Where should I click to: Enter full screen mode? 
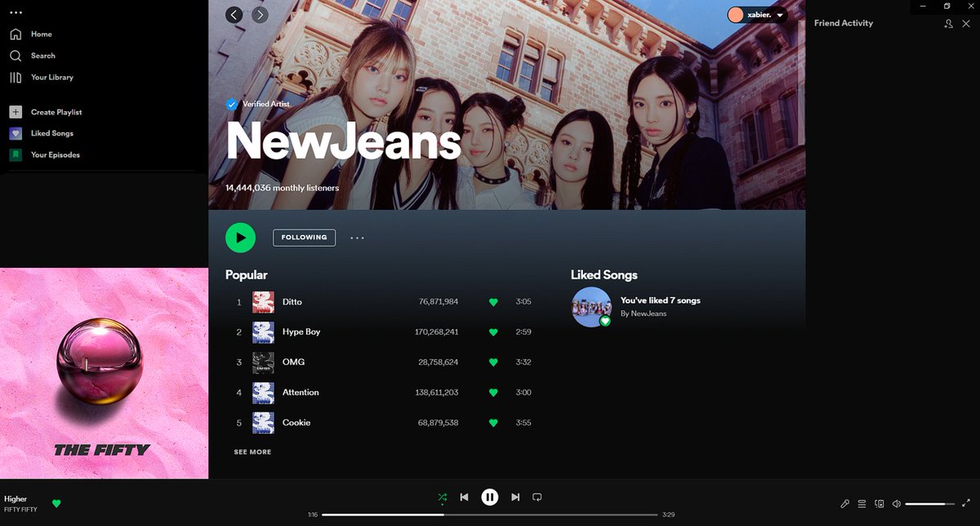click(x=967, y=504)
